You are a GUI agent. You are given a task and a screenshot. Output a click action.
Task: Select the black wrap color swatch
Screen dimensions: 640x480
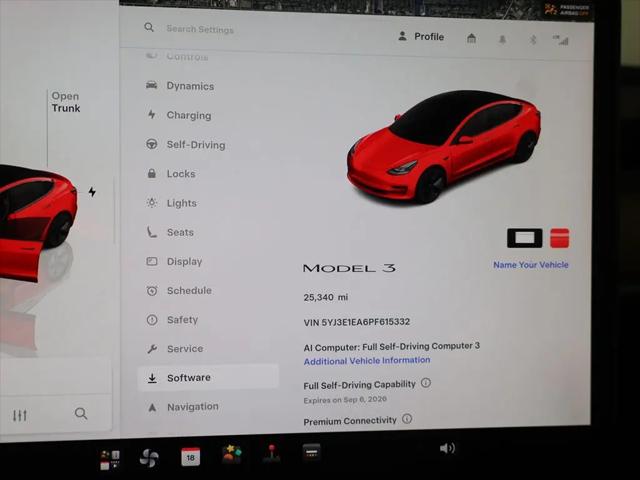(x=524, y=238)
